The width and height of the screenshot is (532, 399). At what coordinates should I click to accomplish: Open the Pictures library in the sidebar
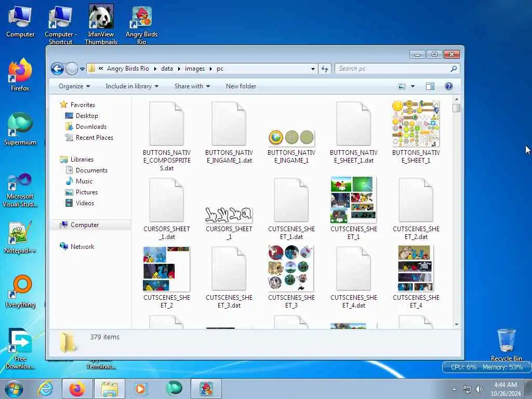87,192
